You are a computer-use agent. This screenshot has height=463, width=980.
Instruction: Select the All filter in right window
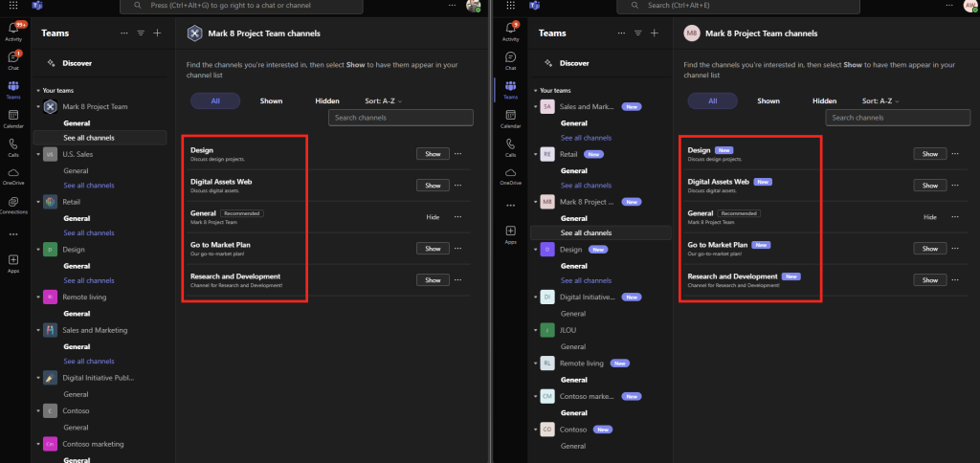(712, 101)
